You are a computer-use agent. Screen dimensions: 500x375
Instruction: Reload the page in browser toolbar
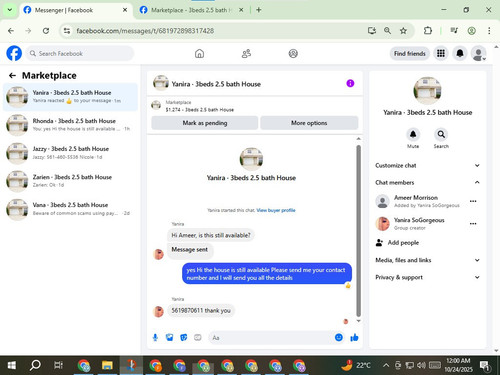click(46, 31)
